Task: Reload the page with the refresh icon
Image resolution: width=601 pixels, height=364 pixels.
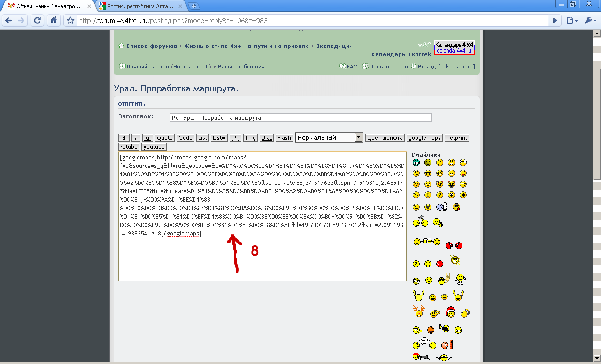Action: (x=38, y=21)
